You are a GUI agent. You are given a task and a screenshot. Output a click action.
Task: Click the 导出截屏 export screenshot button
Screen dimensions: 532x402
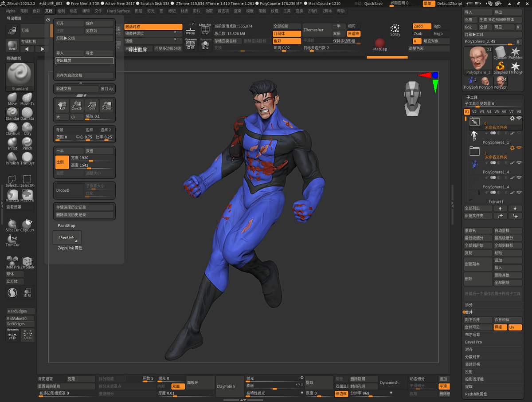[x=84, y=61]
